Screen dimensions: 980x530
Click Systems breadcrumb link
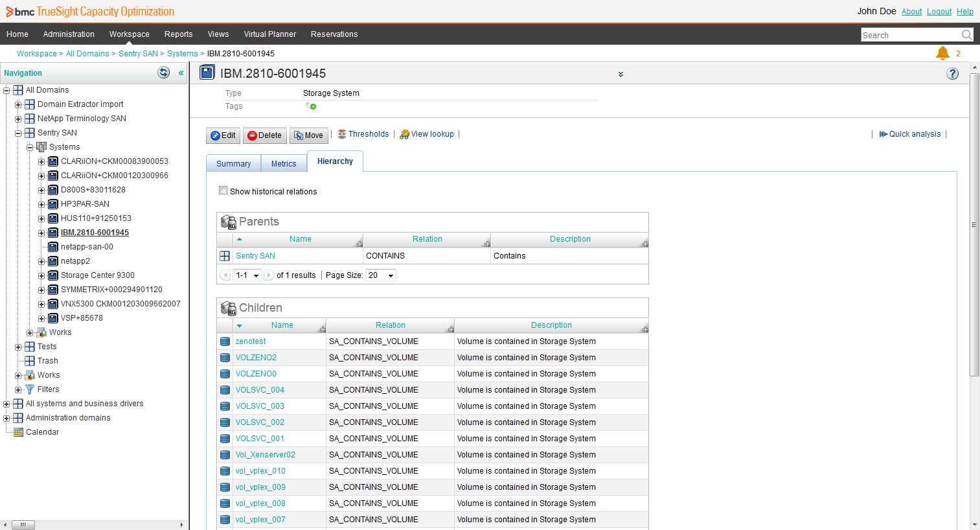point(183,54)
